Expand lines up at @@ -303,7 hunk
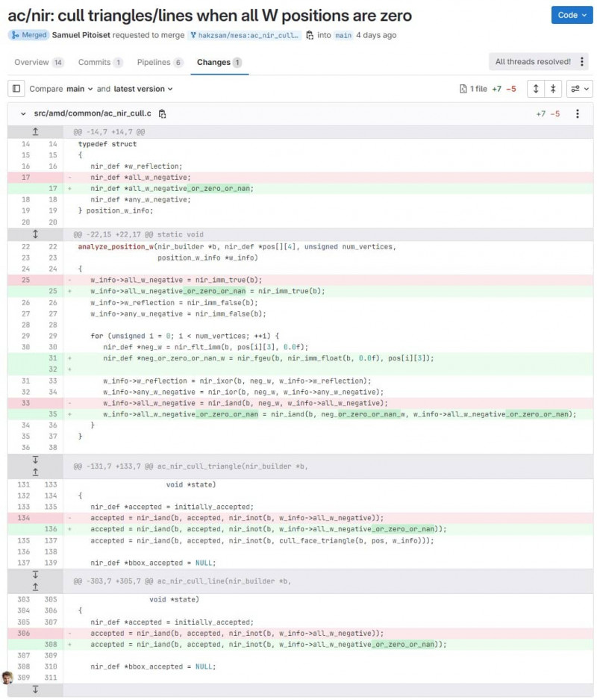 35,587
